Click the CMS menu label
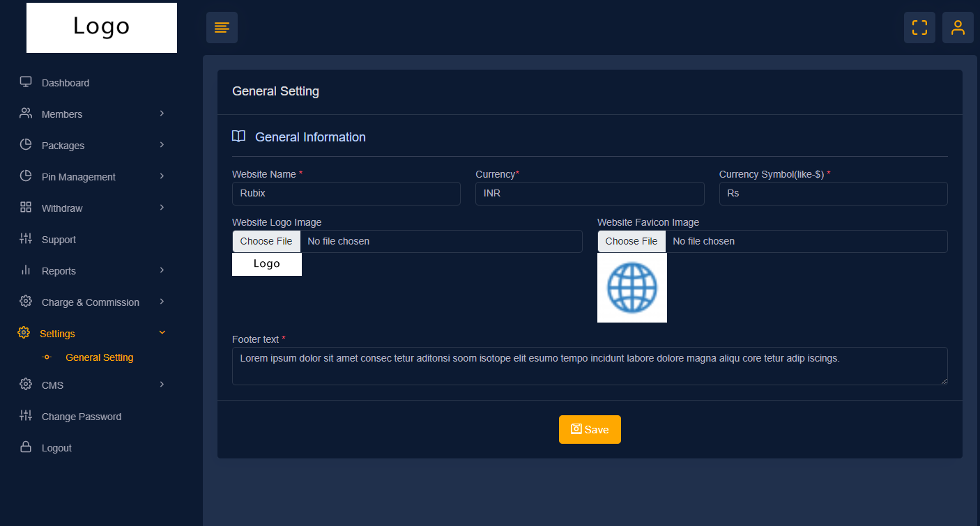Viewport: 980px width, 526px height. (52, 385)
